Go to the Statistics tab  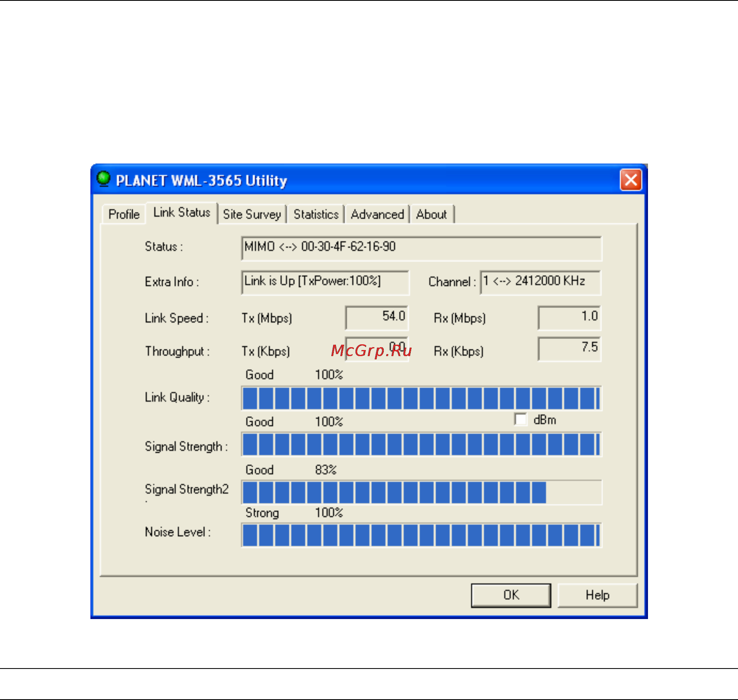pyautogui.click(x=316, y=214)
